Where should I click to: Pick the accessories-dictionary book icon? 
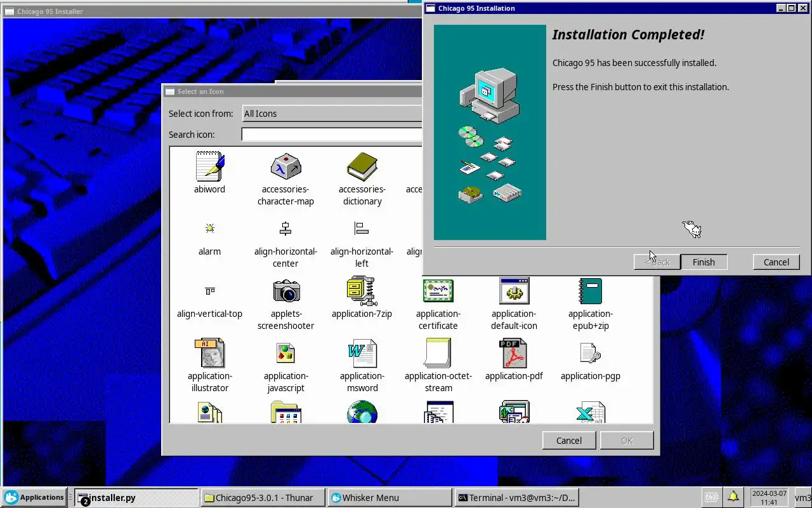point(362,166)
